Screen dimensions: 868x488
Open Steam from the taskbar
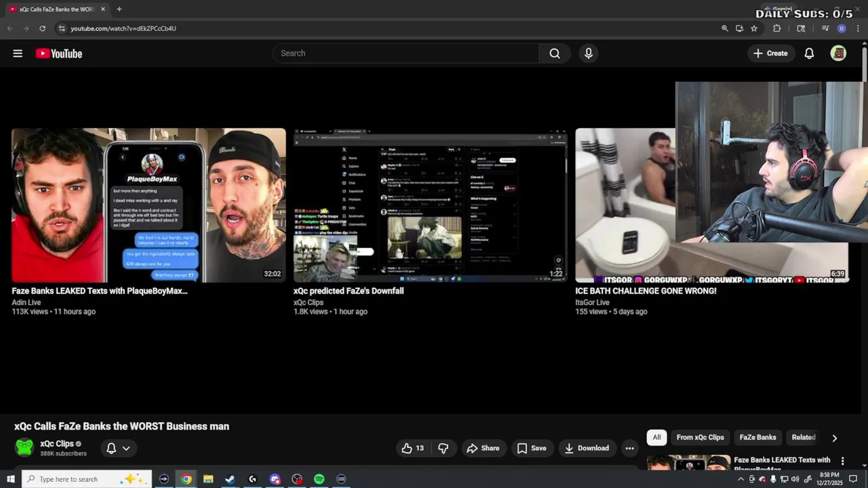pos(230,479)
